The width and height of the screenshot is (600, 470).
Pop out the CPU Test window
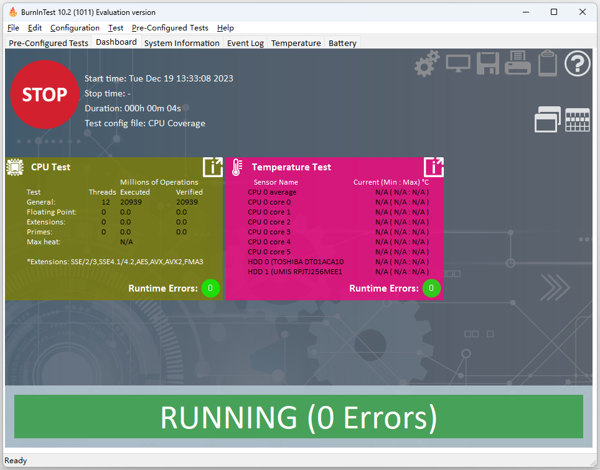[212, 167]
